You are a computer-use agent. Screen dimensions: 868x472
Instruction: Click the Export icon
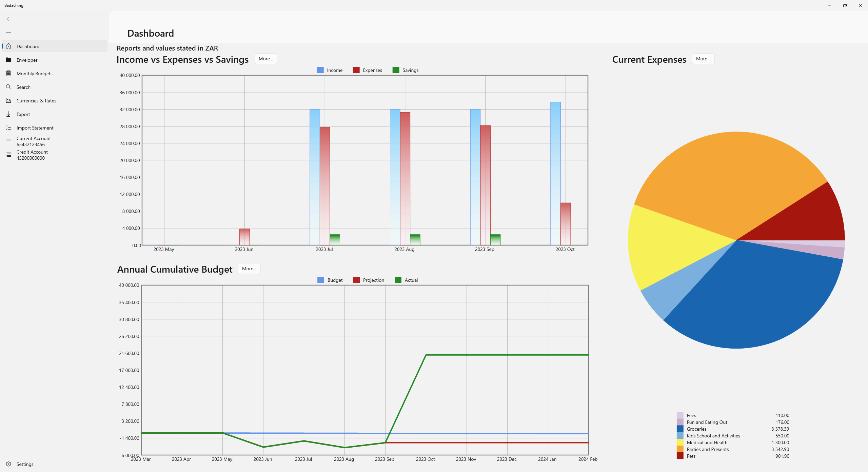[x=8, y=114]
